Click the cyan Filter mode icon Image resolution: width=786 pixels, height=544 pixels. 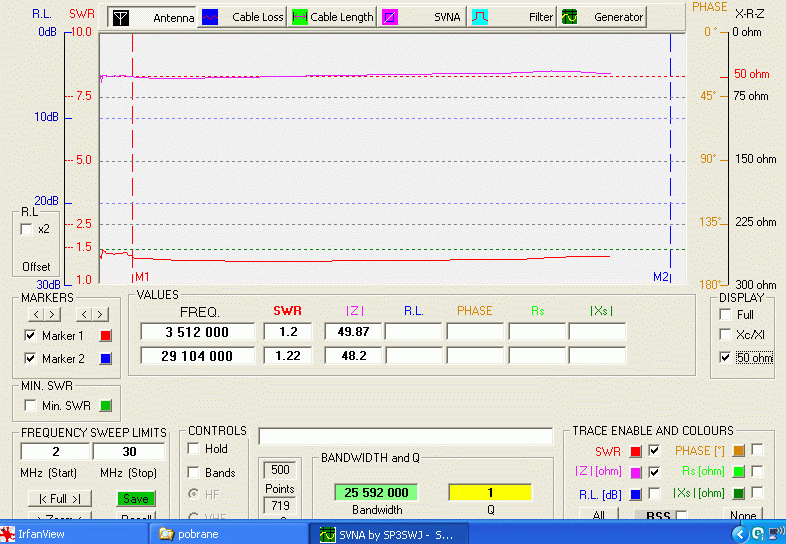point(480,17)
